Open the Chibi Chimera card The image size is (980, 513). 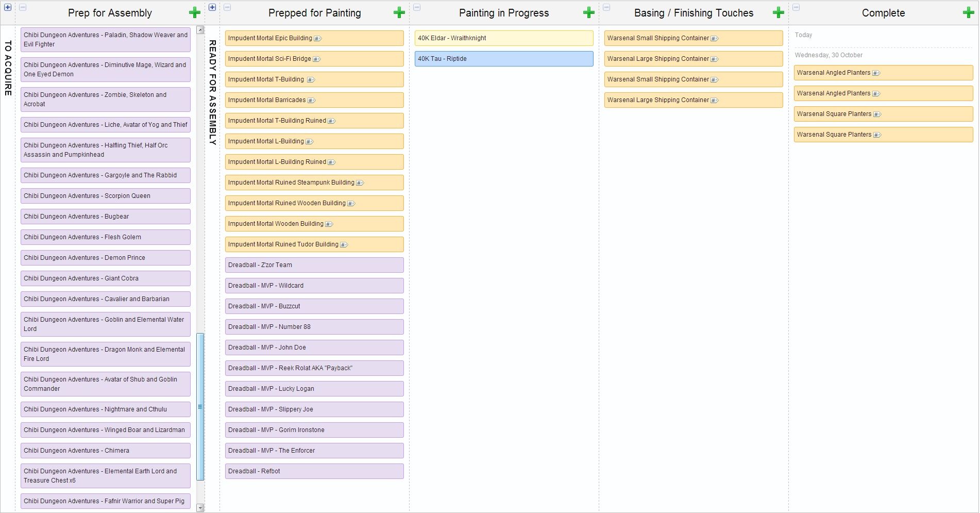tap(106, 451)
